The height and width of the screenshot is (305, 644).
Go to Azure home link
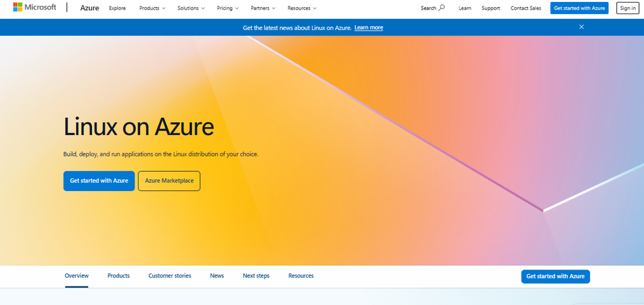pyautogui.click(x=90, y=8)
